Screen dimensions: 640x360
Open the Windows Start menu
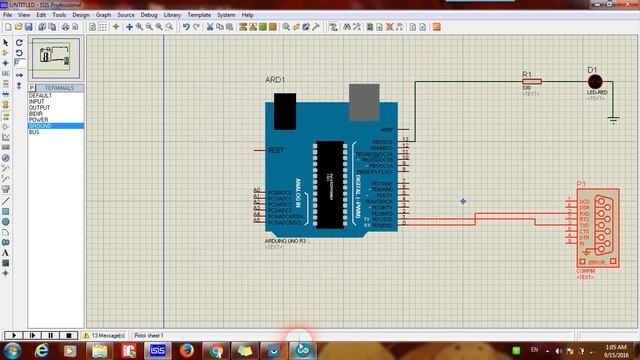[12, 351]
